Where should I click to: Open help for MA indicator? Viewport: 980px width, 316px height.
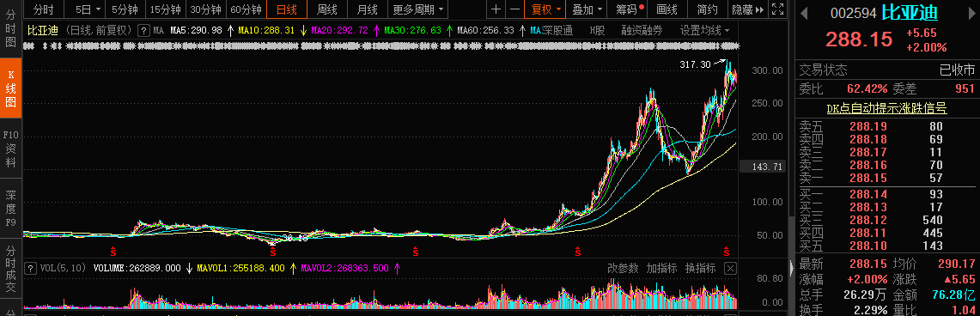click(143, 30)
